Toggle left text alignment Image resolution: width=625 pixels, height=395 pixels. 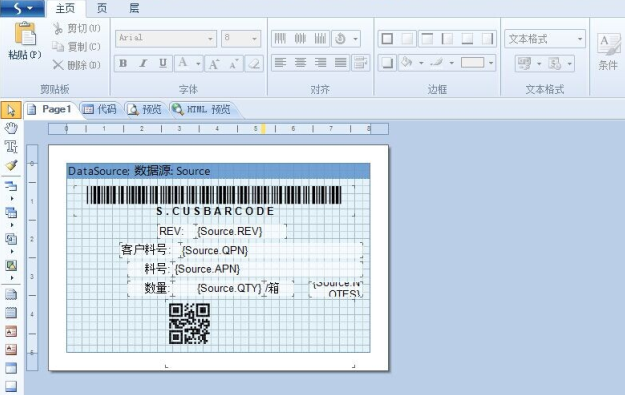pos(280,63)
